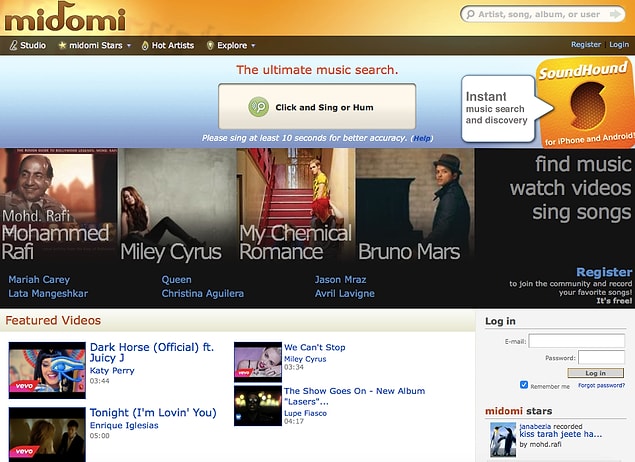Open the Avril Lavigne artist link
Viewport: 635px width, 462px height.
click(x=345, y=294)
